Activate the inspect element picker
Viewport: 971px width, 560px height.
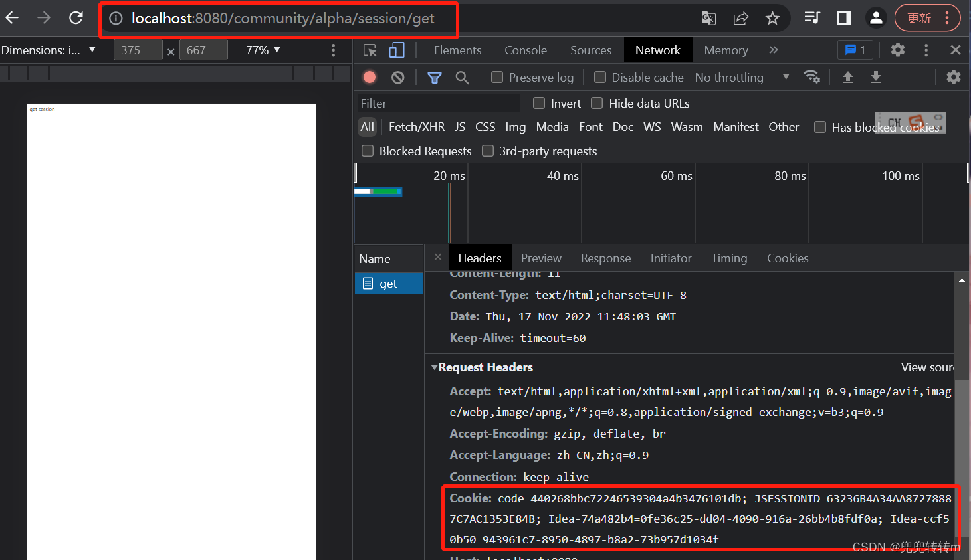pos(370,50)
